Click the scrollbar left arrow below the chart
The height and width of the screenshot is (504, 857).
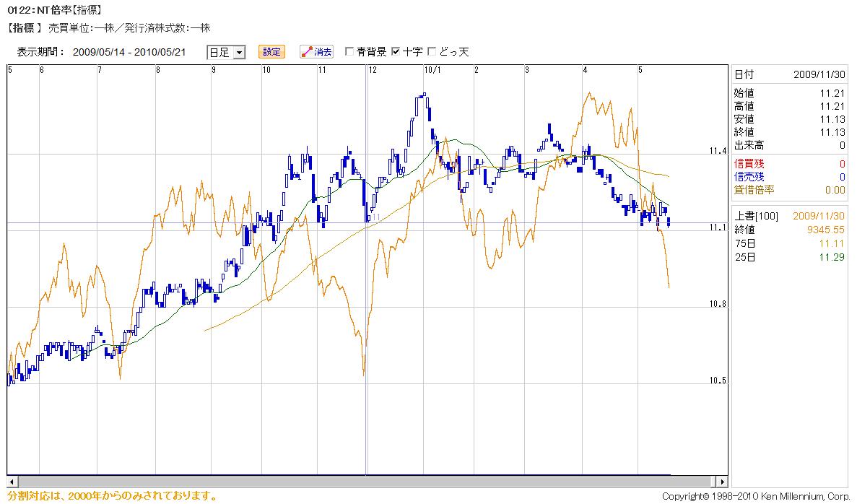(12, 482)
